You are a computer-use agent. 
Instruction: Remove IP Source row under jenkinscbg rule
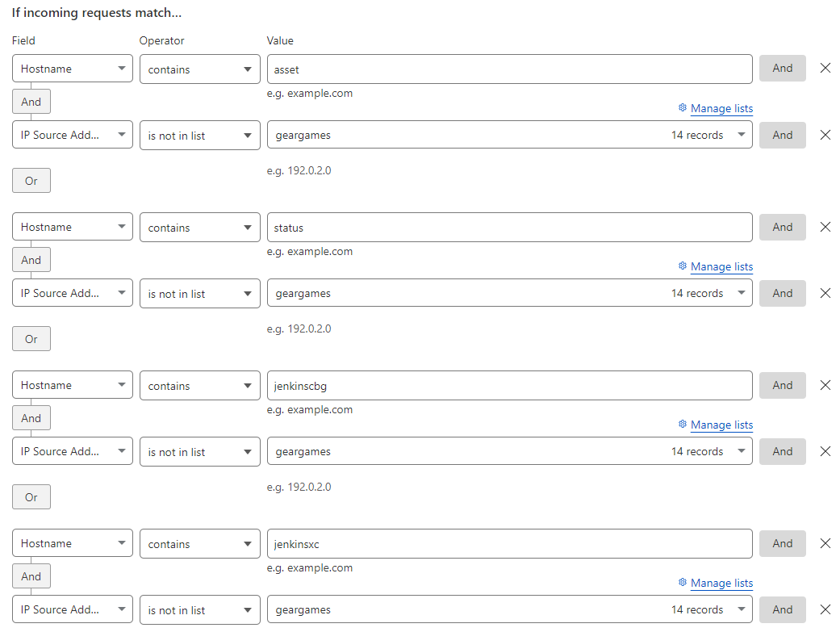pos(825,451)
